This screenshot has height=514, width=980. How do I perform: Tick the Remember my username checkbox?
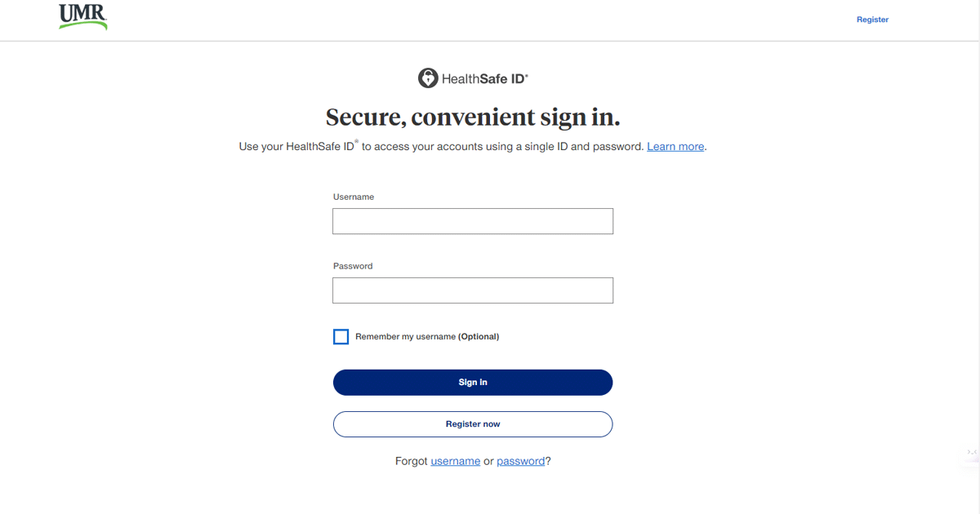tap(341, 337)
